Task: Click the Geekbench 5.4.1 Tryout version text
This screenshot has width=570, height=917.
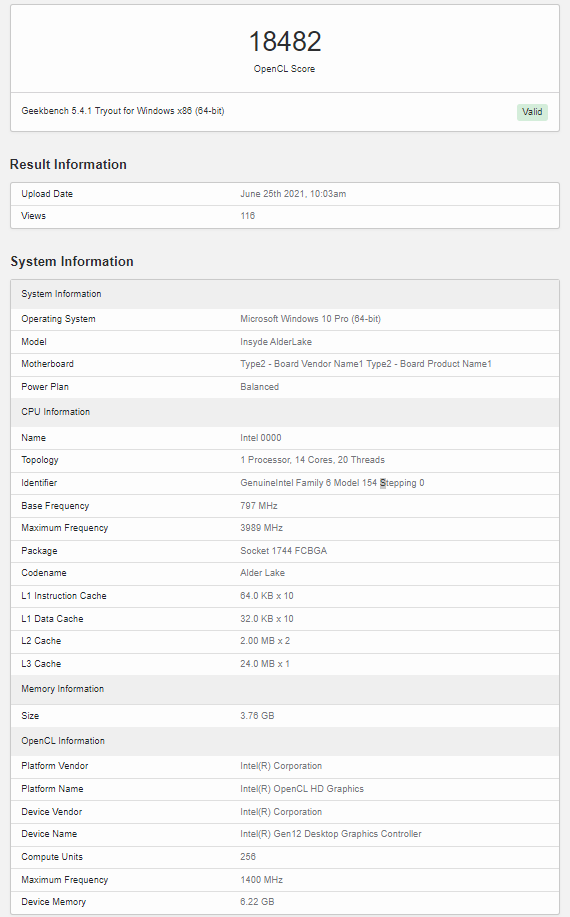Action: [123, 111]
